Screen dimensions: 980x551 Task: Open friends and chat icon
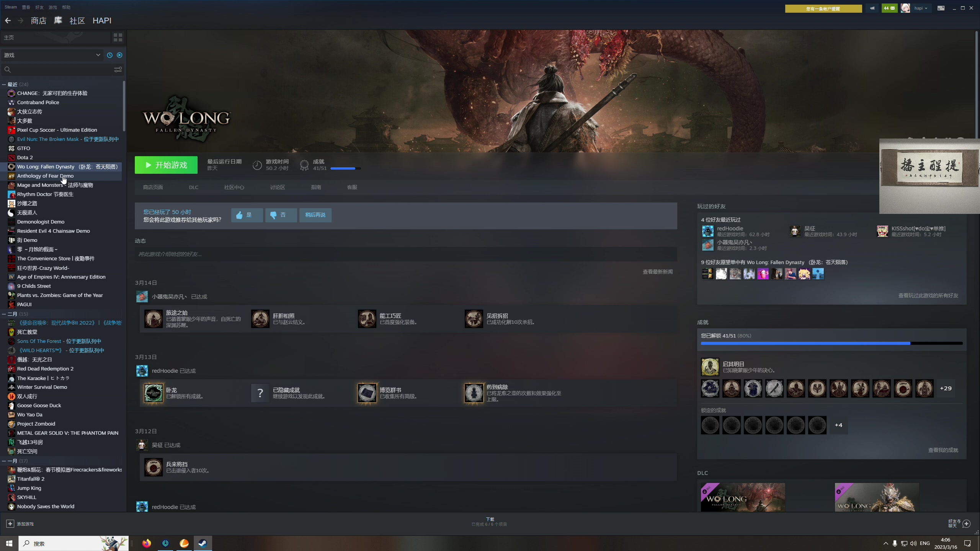tap(966, 523)
